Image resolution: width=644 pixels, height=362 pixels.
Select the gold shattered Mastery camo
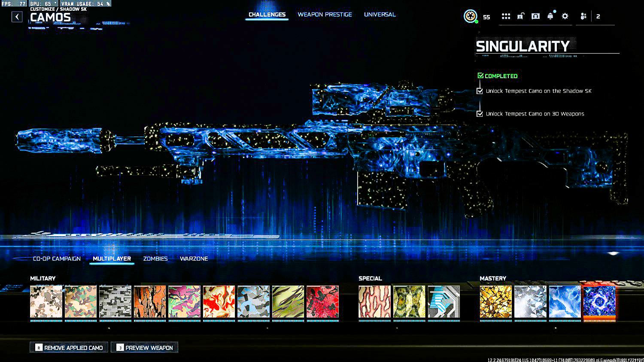(x=496, y=302)
